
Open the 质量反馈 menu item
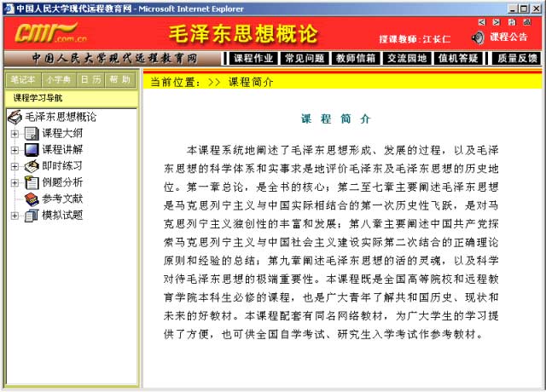517,58
